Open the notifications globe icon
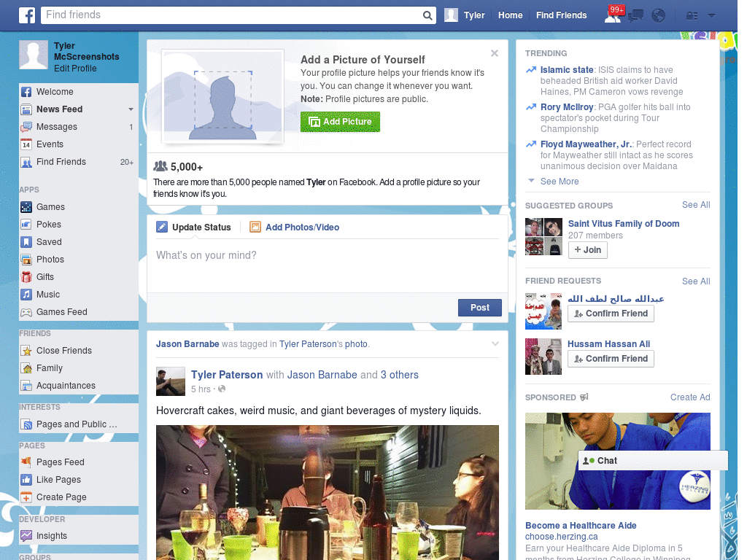The height and width of the screenshot is (560, 747). [x=659, y=16]
